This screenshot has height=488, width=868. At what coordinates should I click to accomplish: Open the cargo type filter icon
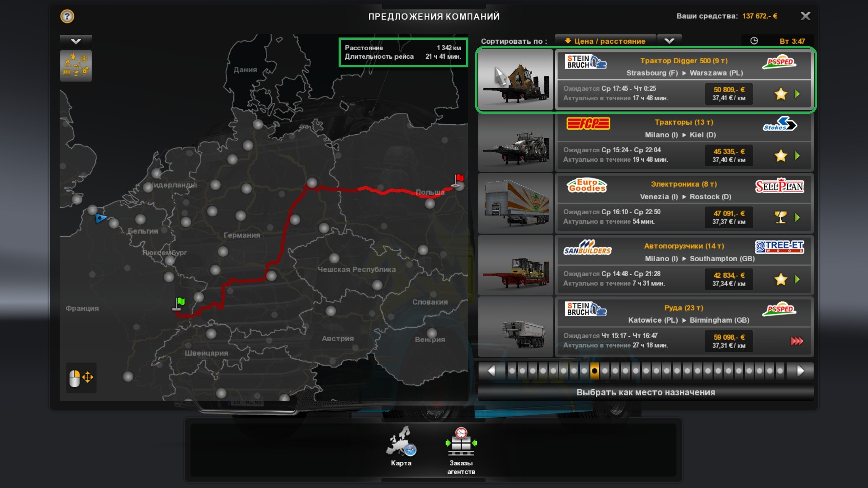click(76, 66)
